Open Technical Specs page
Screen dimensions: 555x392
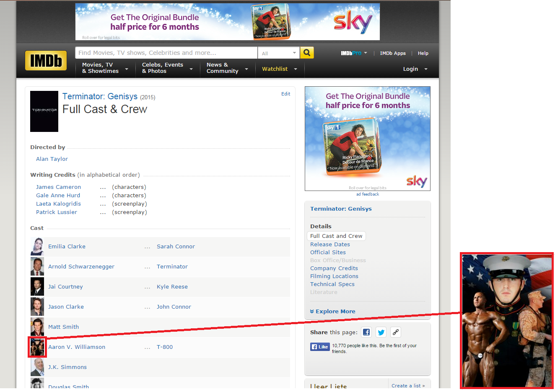[332, 284]
